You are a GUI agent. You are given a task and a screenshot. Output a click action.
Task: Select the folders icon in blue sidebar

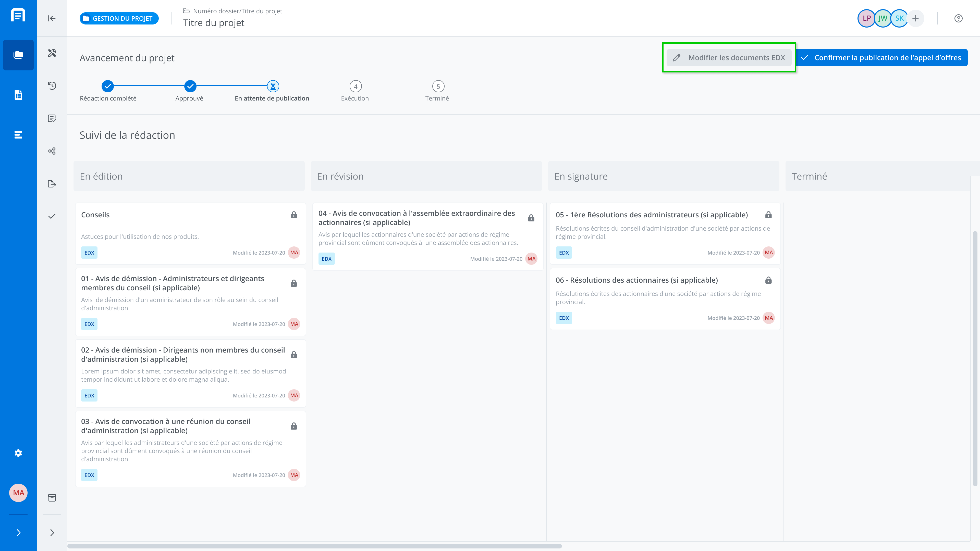pos(18,55)
